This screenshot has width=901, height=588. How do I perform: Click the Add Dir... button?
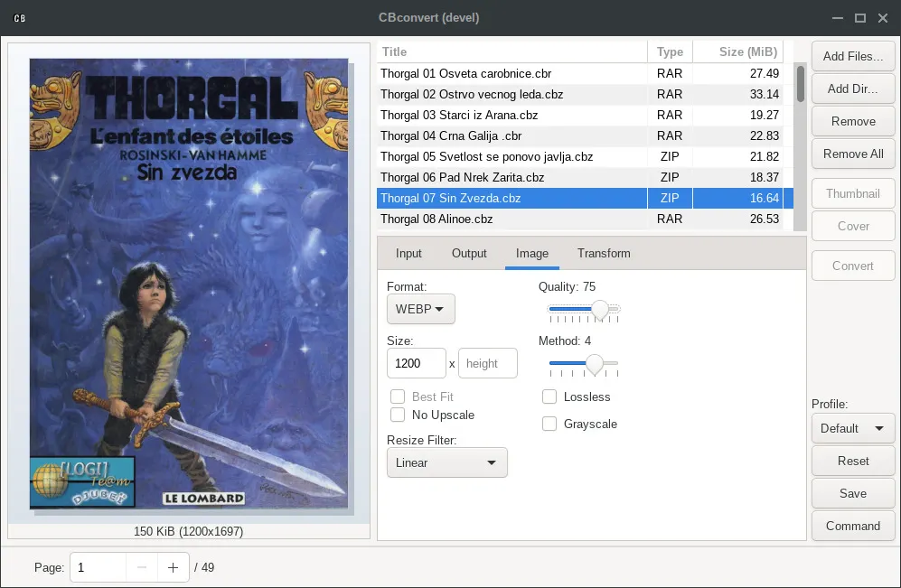click(x=853, y=89)
